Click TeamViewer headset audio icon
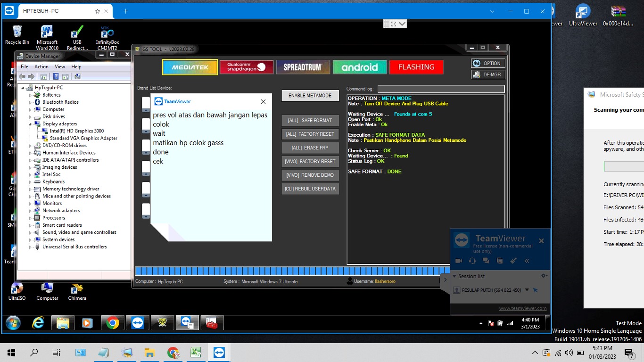Image resolution: width=644 pixels, height=362 pixels. (472, 261)
